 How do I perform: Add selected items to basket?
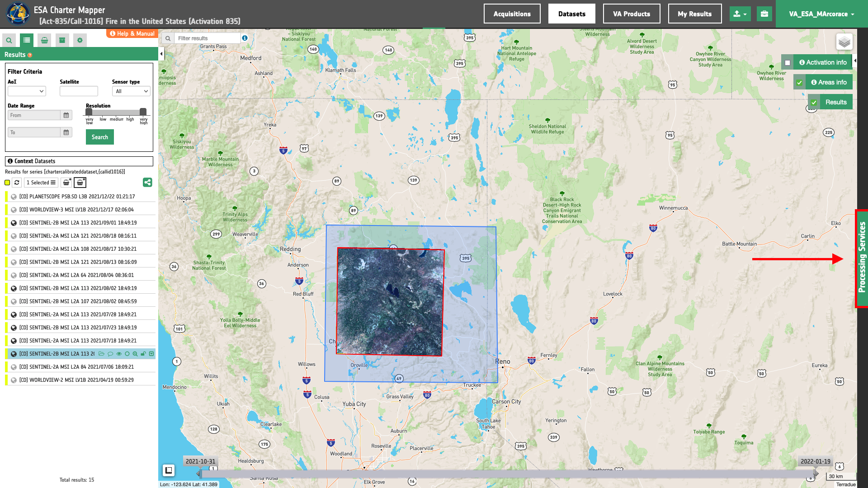tap(66, 183)
